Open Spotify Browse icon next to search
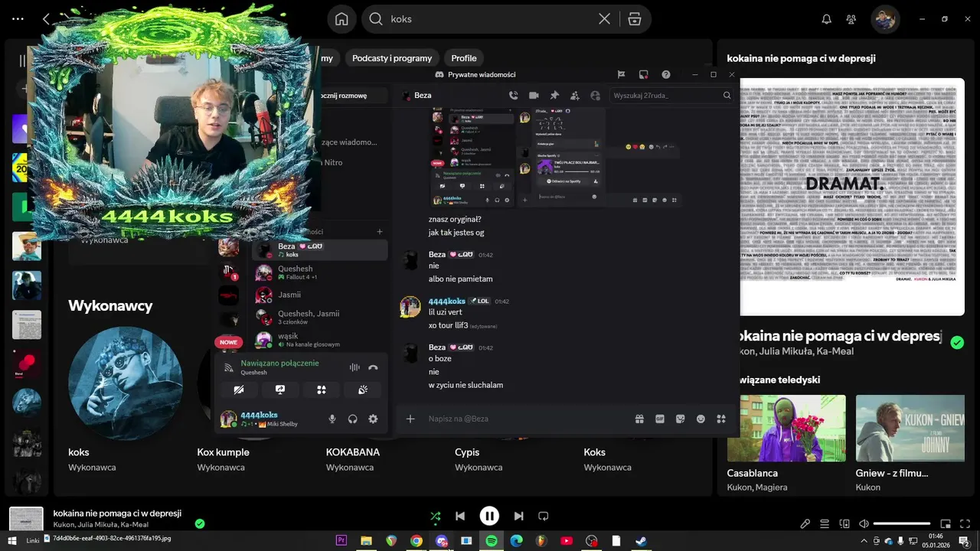Screen dimensions: 980x551 pyautogui.click(x=634, y=19)
